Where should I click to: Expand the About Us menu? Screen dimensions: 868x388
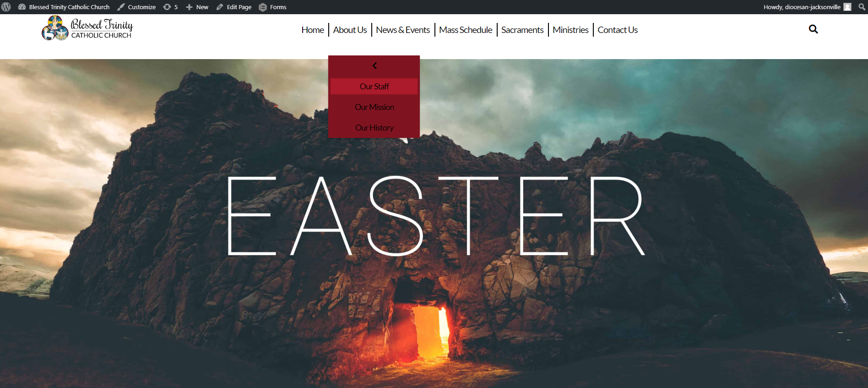click(x=350, y=30)
